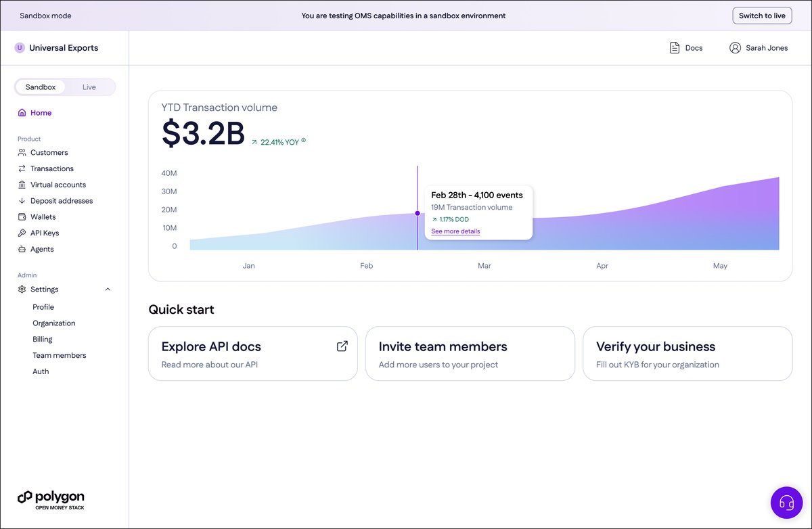Open the Explore API docs card

(253, 354)
